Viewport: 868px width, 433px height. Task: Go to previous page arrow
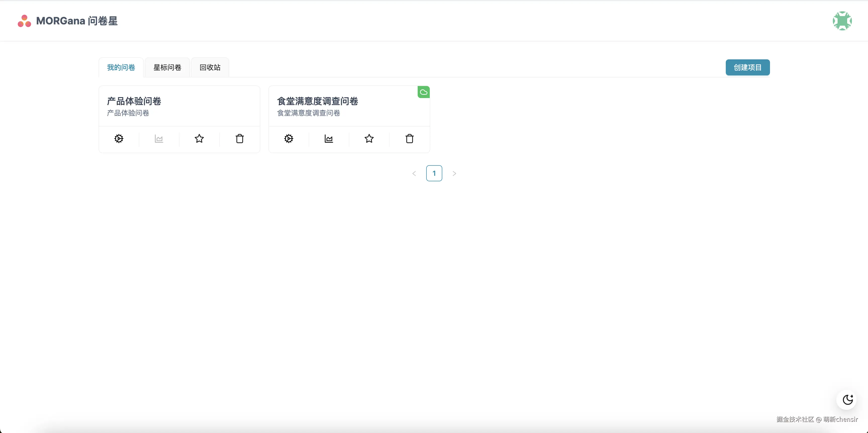[414, 173]
